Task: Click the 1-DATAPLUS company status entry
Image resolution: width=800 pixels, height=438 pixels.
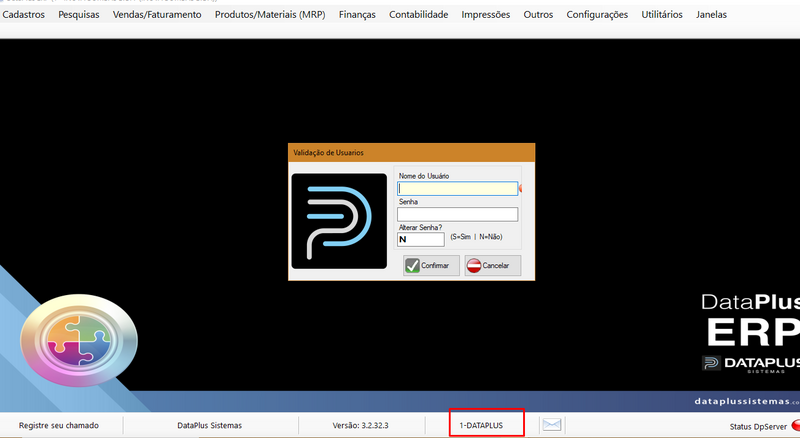Action: (x=481, y=425)
